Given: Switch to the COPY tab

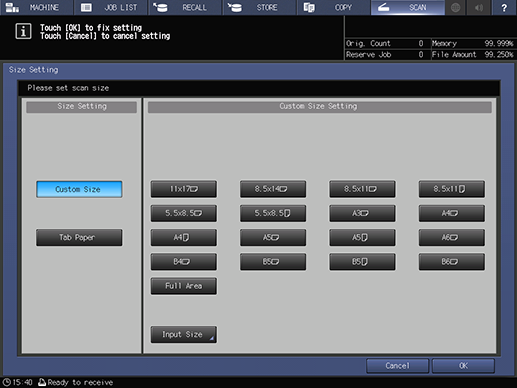Looking at the screenshot, I should (x=334, y=7).
